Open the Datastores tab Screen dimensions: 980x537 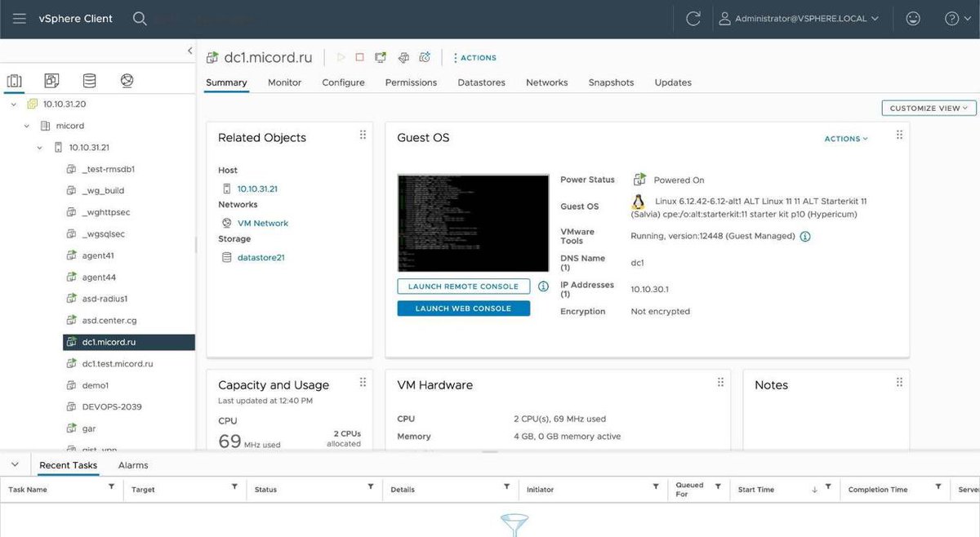point(481,82)
